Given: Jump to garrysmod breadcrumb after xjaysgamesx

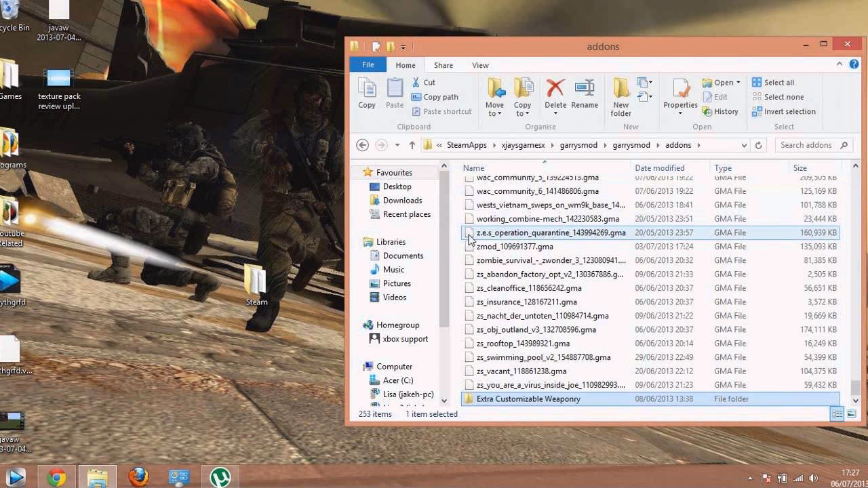Looking at the screenshot, I should 578,145.
